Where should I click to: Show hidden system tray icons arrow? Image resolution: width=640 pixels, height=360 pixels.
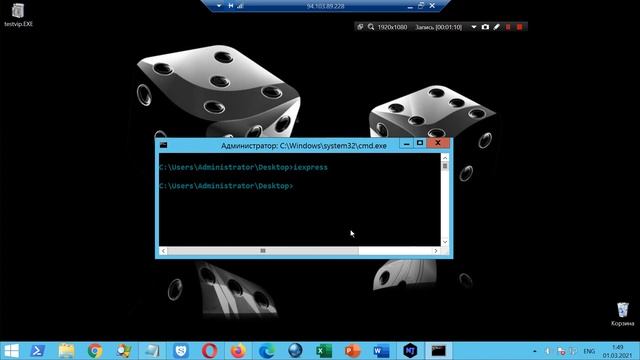coord(535,351)
